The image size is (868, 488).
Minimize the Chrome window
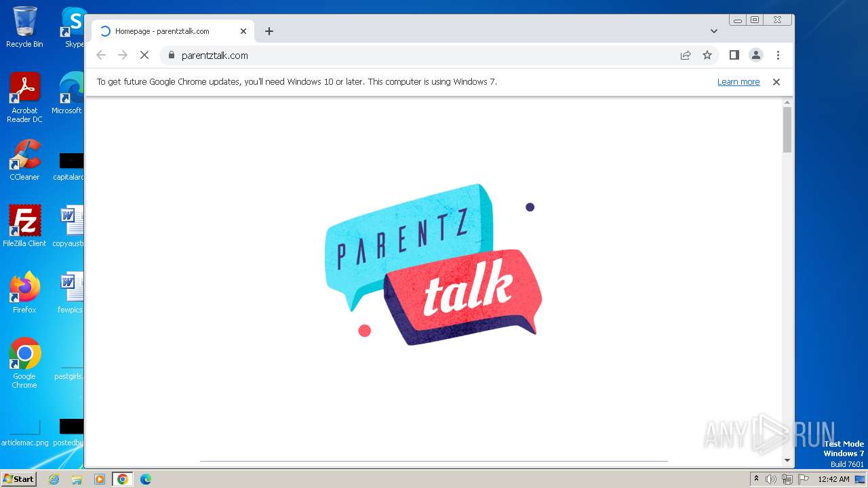pyautogui.click(x=738, y=20)
